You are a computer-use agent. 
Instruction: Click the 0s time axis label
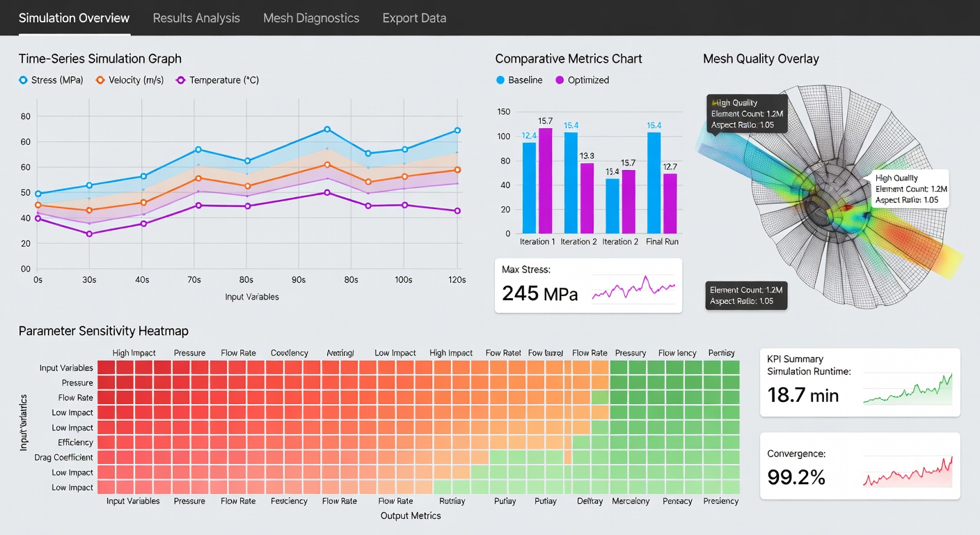click(x=38, y=280)
